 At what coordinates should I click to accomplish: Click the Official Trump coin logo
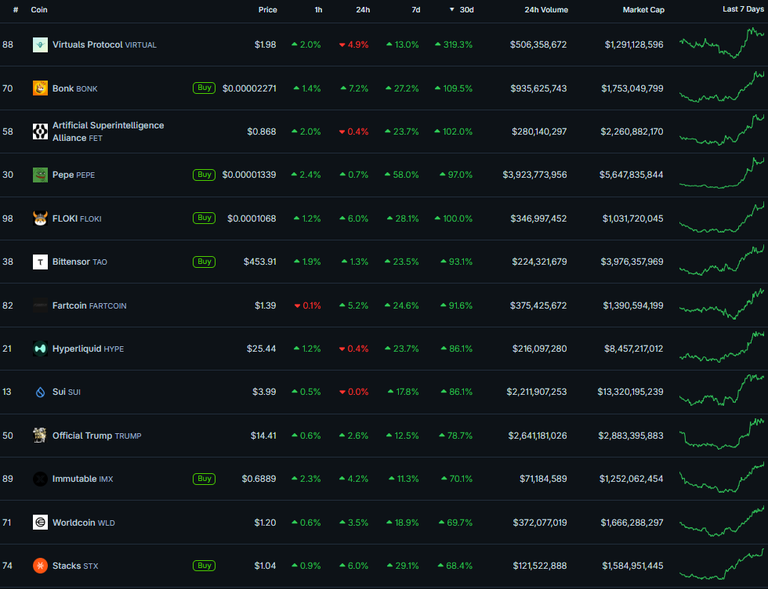click(40, 435)
